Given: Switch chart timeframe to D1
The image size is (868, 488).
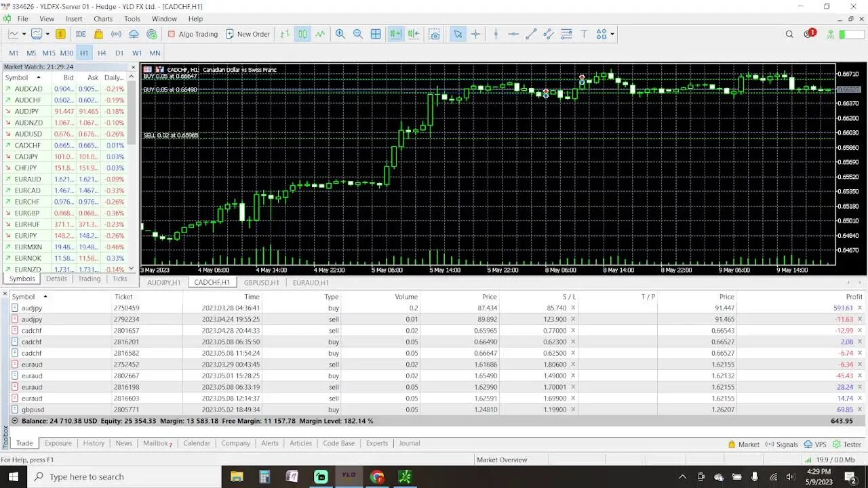Looking at the screenshot, I should coord(119,53).
